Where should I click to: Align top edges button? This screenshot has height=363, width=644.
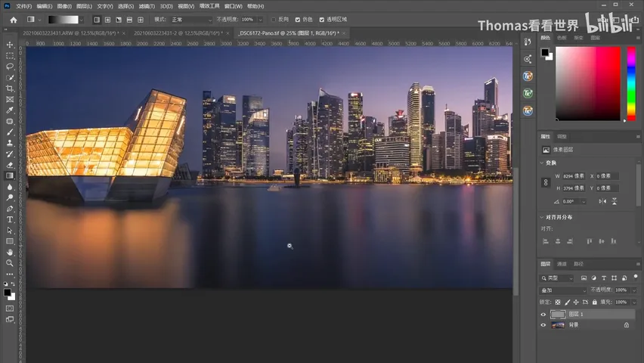click(589, 241)
